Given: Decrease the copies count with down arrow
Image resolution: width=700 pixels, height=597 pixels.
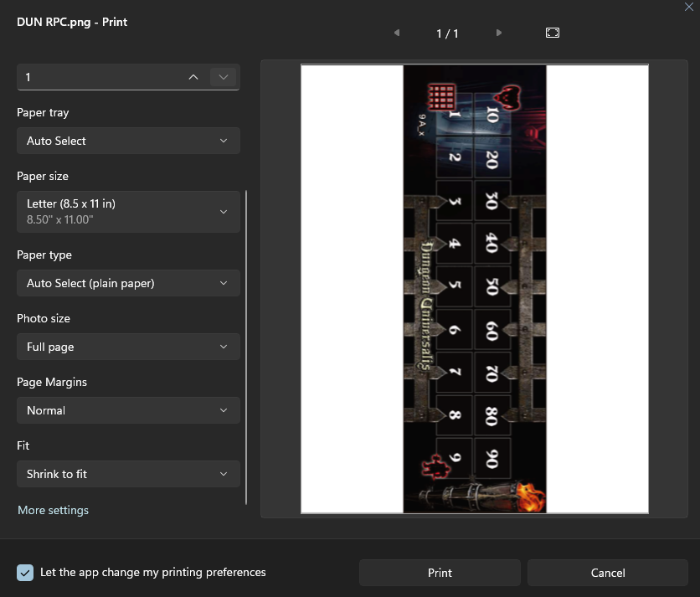Looking at the screenshot, I should coord(224,77).
